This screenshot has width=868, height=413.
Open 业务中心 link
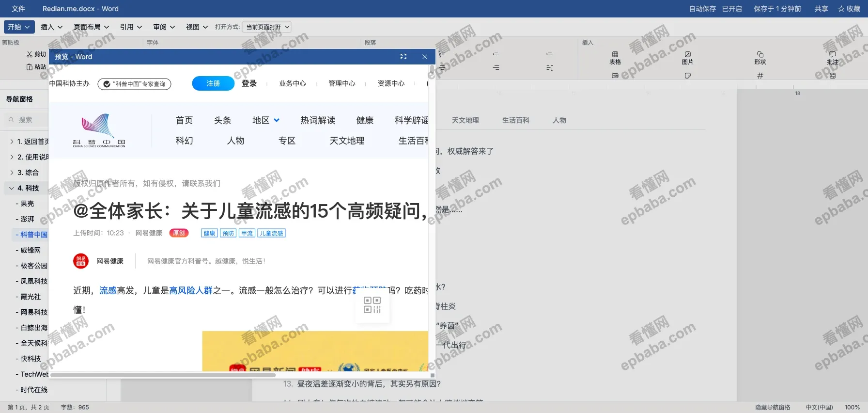tap(293, 83)
